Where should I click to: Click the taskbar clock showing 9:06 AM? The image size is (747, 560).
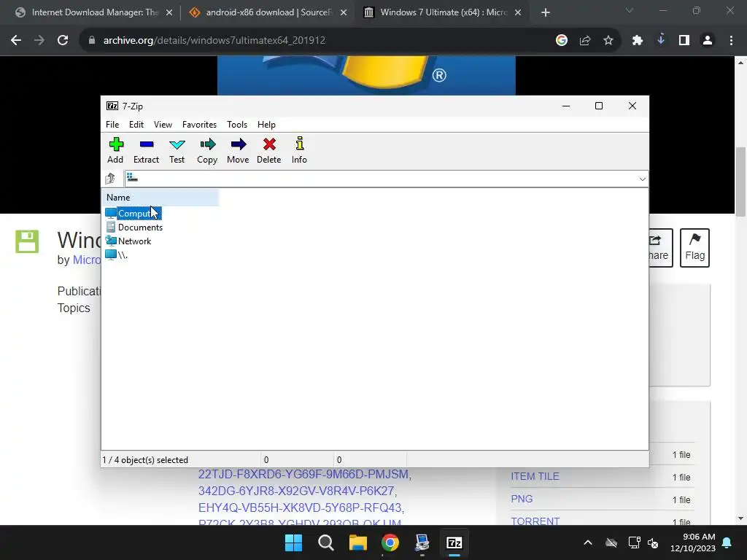pos(693,542)
